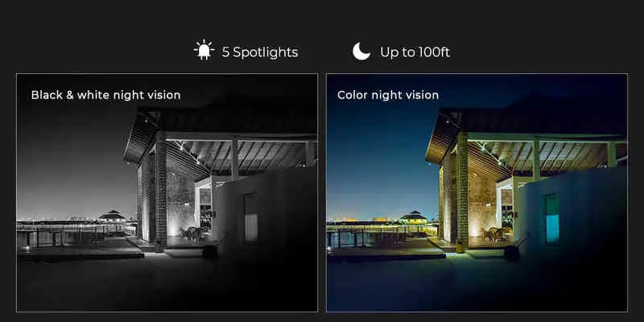Click the yellow bollard light in color image
The height and width of the screenshot is (322, 644).
460,247
